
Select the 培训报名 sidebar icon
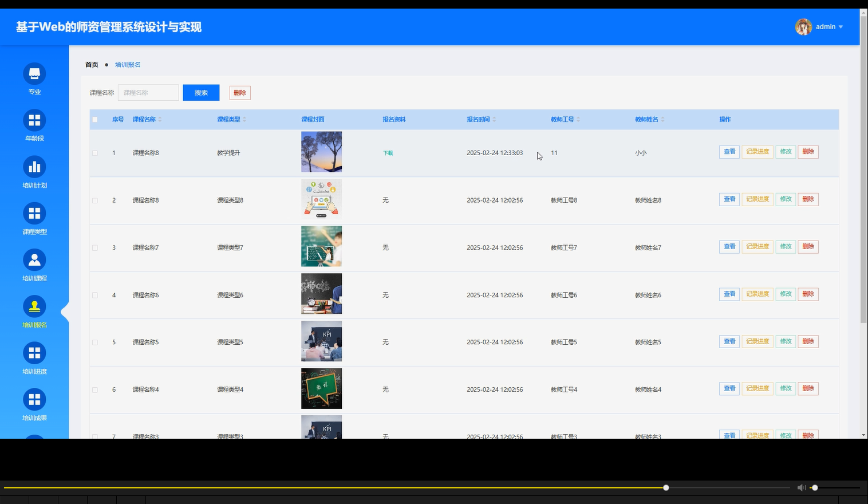click(34, 306)
